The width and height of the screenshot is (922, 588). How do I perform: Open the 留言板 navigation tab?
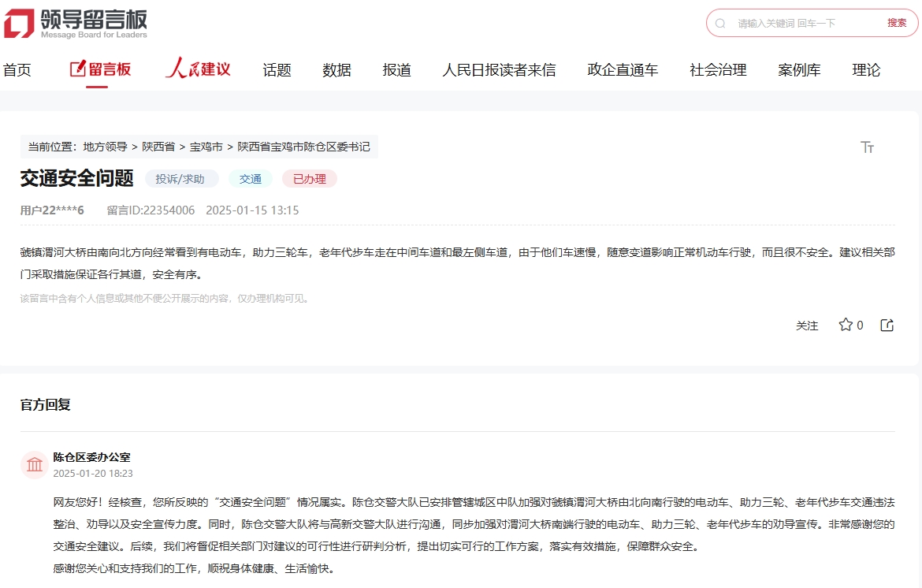pos(101,69)
